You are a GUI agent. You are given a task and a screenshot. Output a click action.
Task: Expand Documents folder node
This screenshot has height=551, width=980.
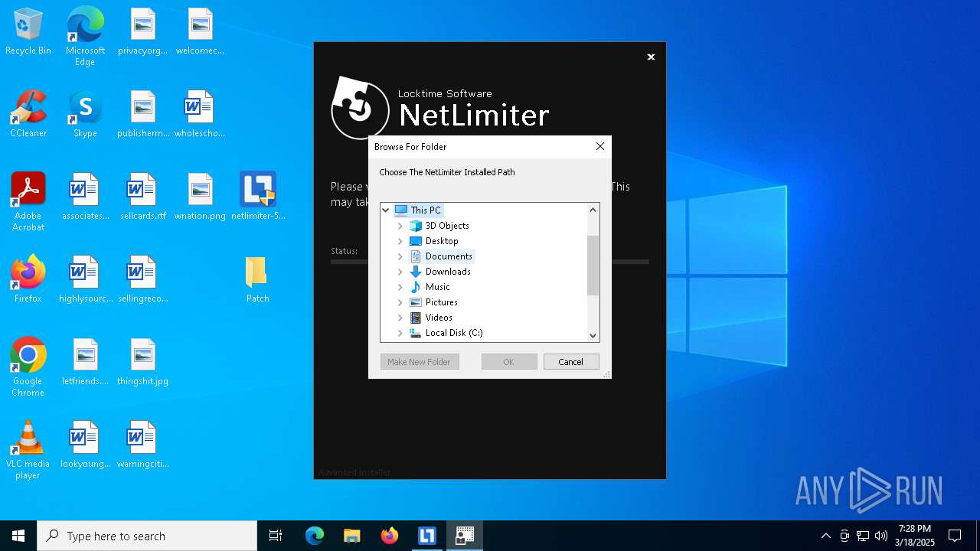point(400,256)
